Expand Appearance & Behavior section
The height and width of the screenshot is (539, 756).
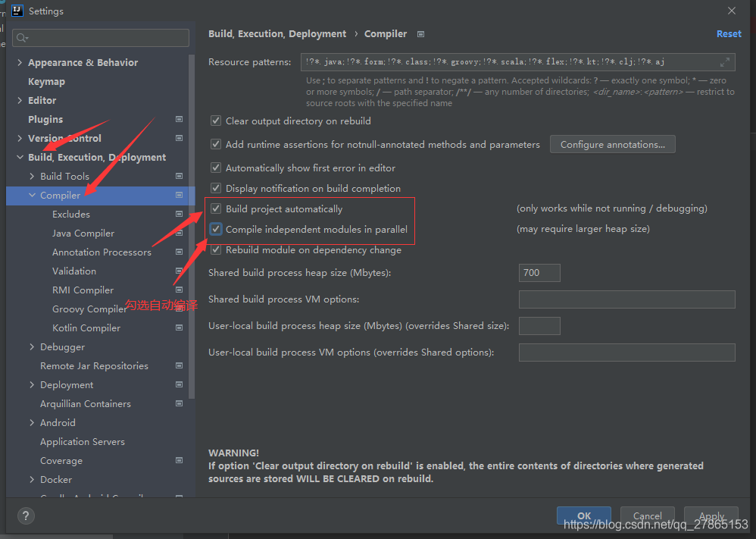[20, 62]
